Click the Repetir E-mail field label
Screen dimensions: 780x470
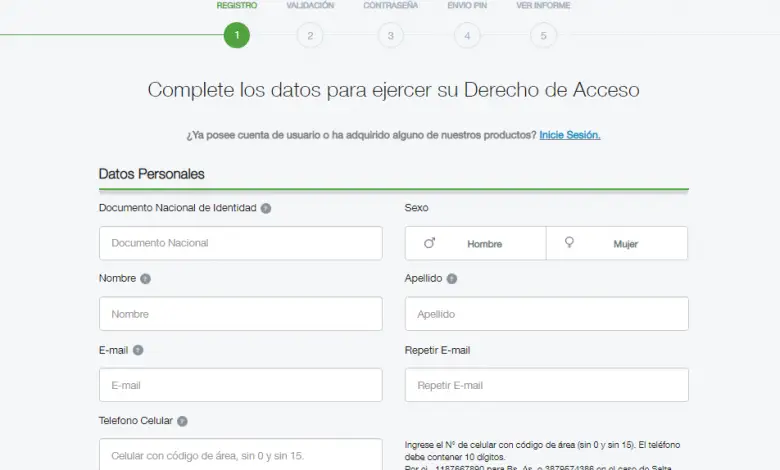point(437,350)
